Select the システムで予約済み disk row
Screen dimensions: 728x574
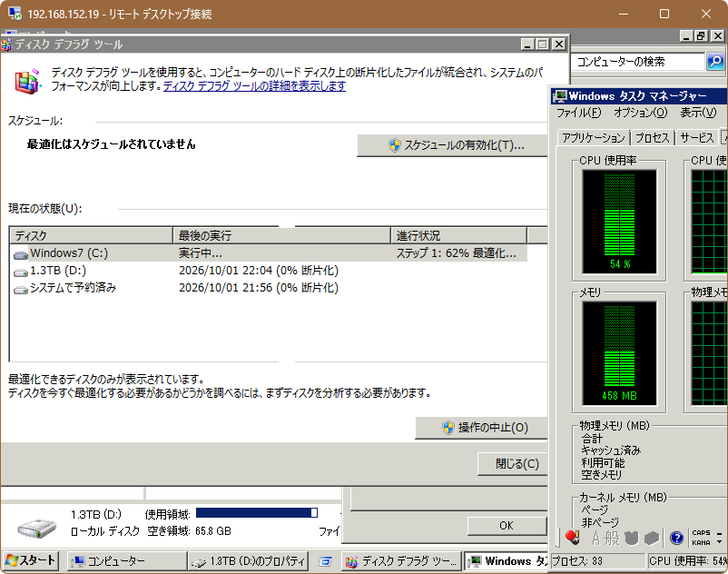[x=269, y=288]
